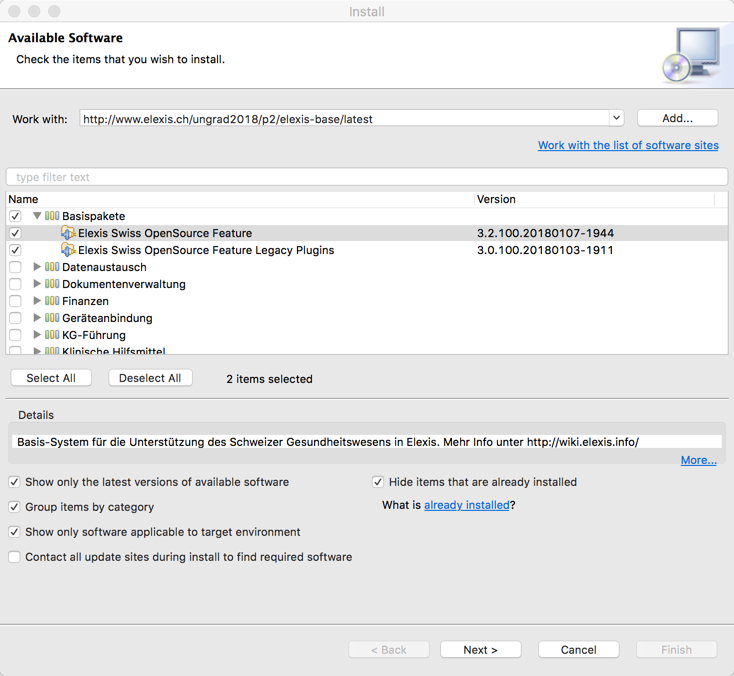Uncheck Elexis Swiss OpenSource Feature checkbox

pyautogui.click(x=15, y=233)
